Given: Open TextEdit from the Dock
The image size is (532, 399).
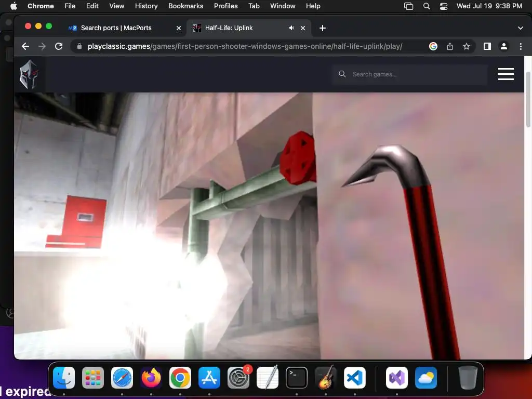Looking at the screenshot, I should [x=268, y=378].
